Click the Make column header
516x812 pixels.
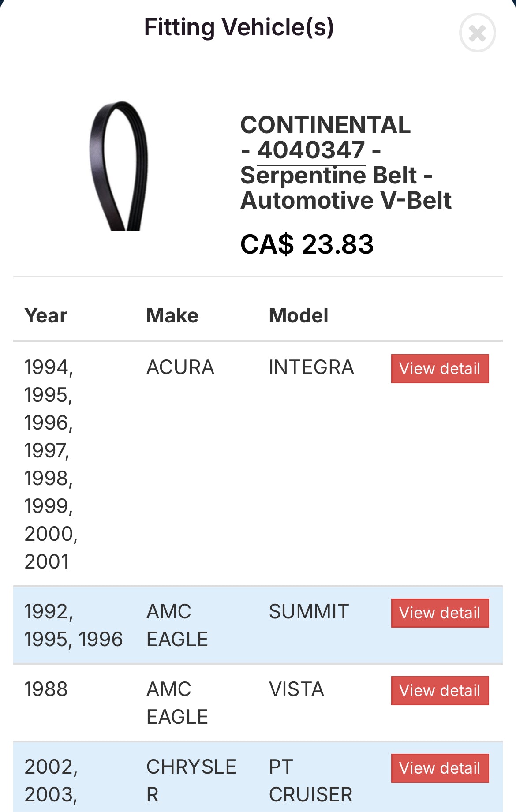(x=172, y=316)
